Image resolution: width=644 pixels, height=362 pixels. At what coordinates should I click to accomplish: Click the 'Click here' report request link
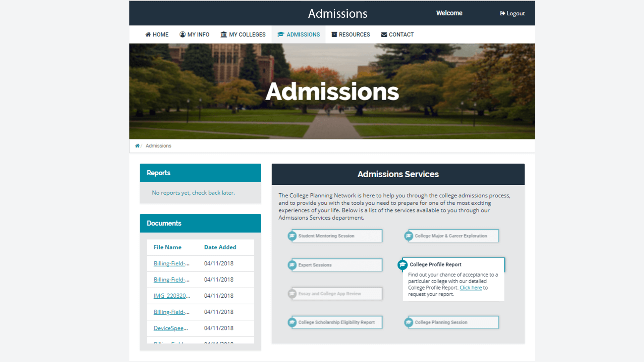(x=471, y=288)
